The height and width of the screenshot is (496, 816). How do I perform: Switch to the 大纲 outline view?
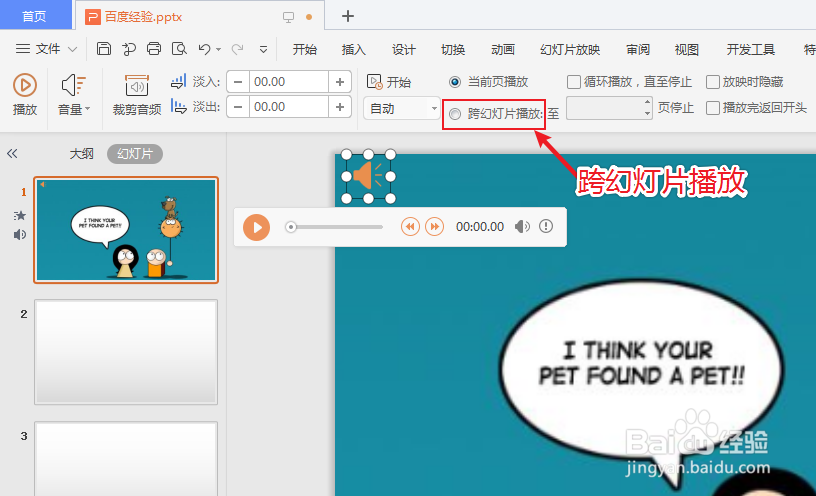pos(81,154)
